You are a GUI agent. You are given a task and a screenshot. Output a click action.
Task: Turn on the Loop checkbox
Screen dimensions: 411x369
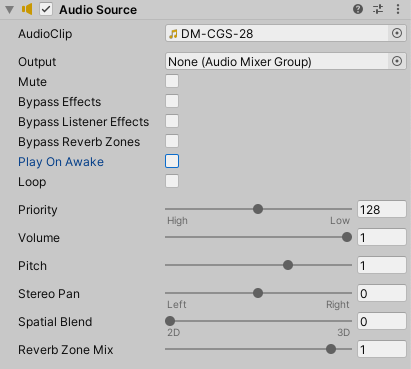(x=172, y=181)
